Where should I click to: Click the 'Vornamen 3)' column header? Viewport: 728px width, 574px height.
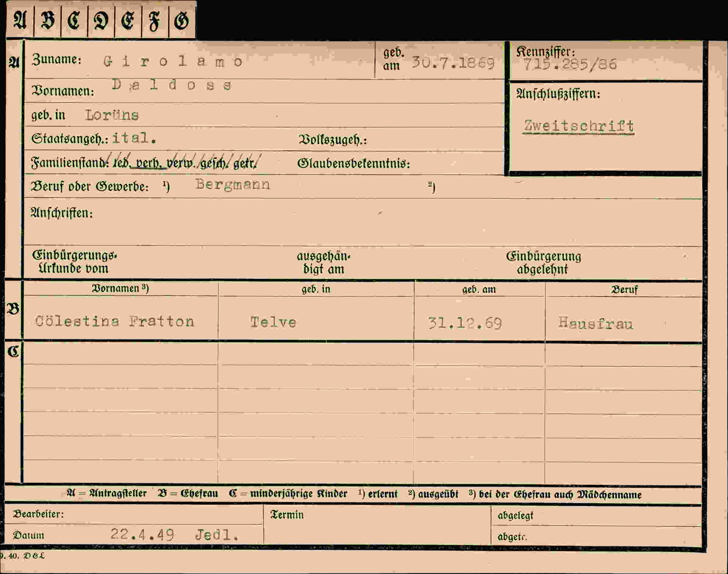pos(120,288)
